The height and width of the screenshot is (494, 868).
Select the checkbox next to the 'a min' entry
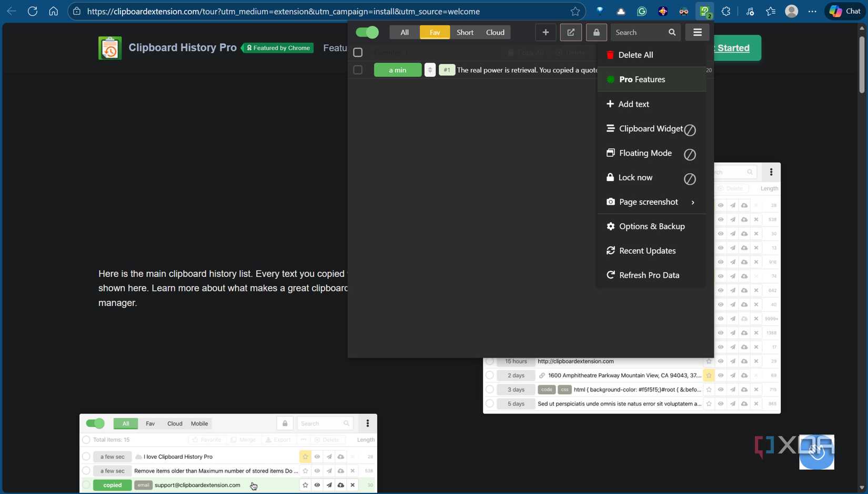pyautogui.click(x=358, y=69)
